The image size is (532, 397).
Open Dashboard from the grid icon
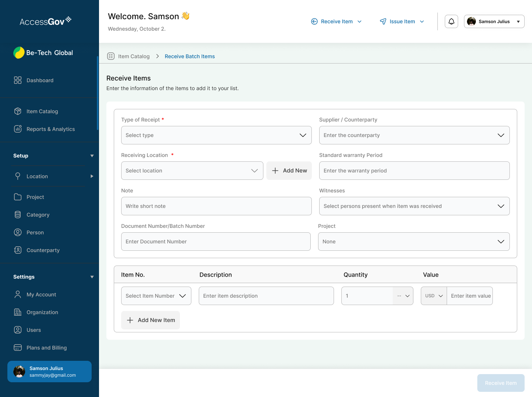[x=18, y=80]
